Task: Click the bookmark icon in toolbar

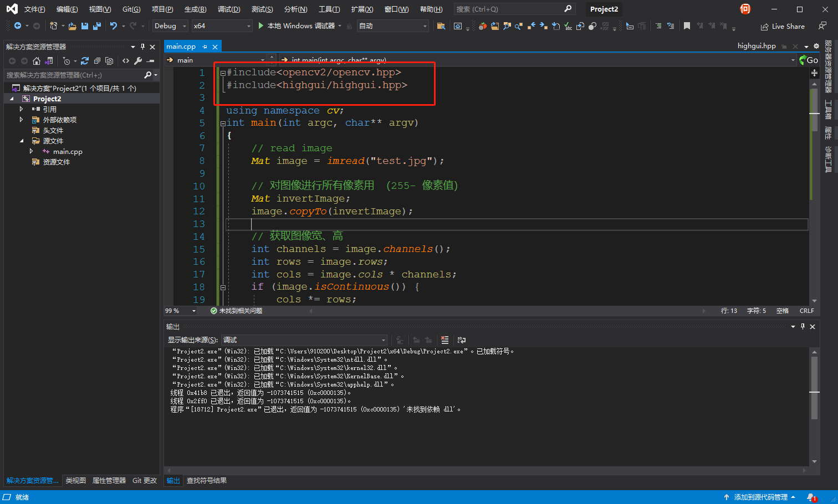Action: coord(687,26)
